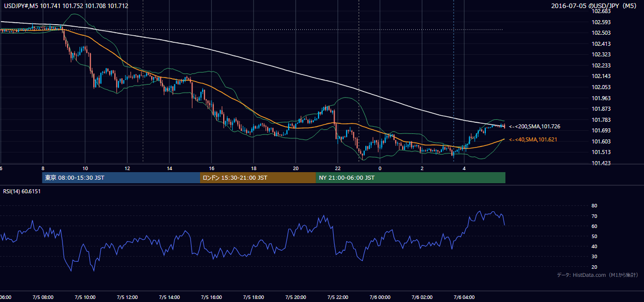Select the chart title 2016-07-05 のUSD/JPY (M5)

595,6
